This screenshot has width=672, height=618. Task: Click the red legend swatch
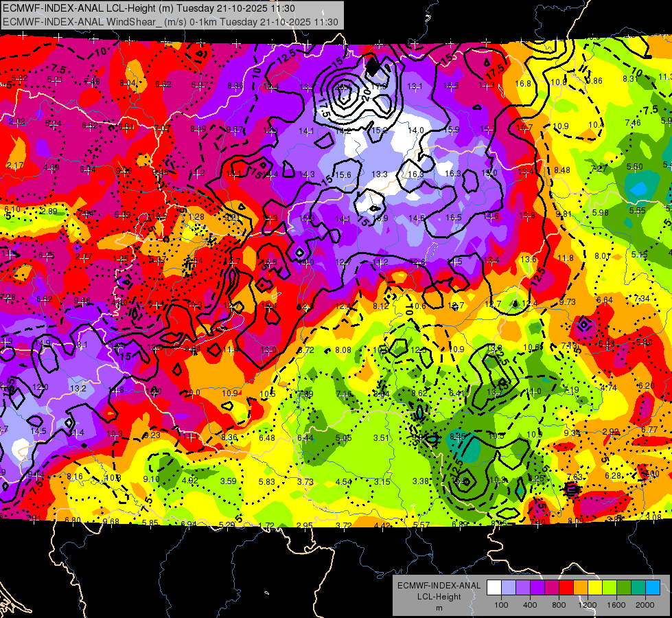566,587
